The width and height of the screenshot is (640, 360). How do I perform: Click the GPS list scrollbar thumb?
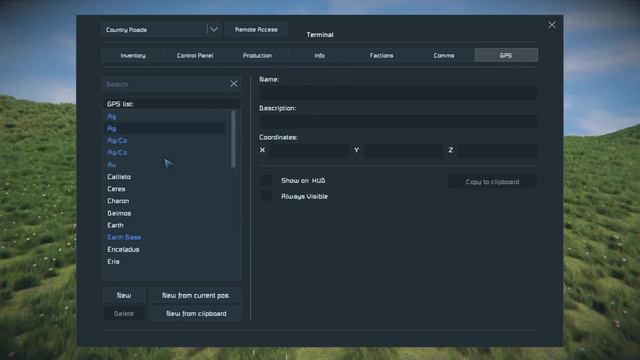(x=233, y=139)
